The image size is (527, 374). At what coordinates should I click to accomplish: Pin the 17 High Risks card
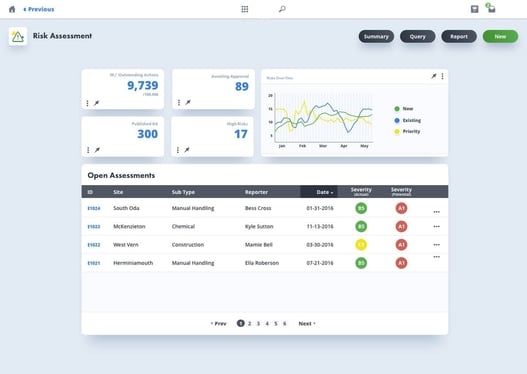(187, 150)
